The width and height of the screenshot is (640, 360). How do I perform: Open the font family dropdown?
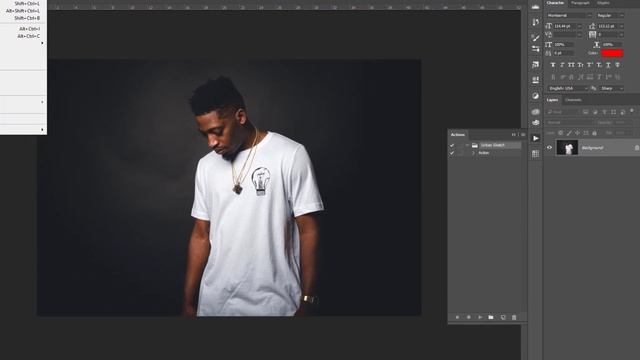pyautogui.click(x=569, y=16)
